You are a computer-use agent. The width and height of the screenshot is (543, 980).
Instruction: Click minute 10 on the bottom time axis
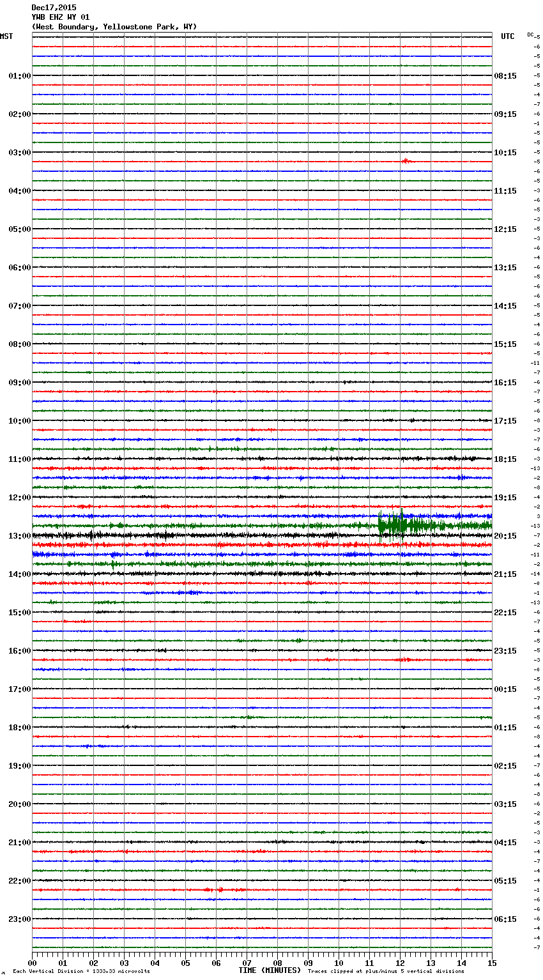[339, 963]
